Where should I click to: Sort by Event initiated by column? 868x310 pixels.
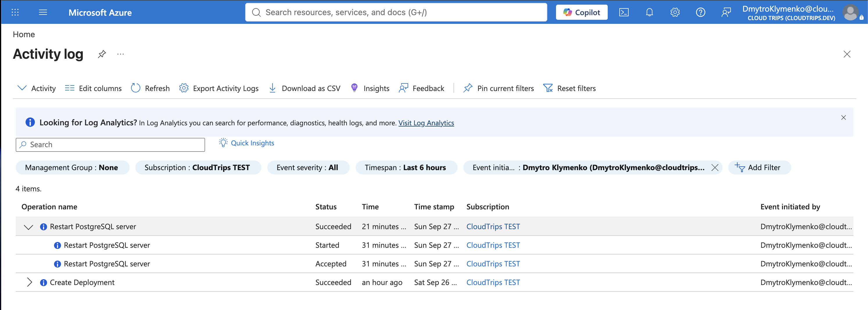coord(790,207)
